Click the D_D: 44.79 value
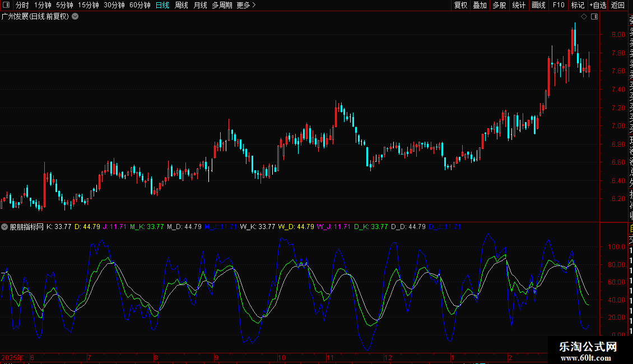Image resolution: width=633 pixels, height=364 pixels. coord(408,227)
